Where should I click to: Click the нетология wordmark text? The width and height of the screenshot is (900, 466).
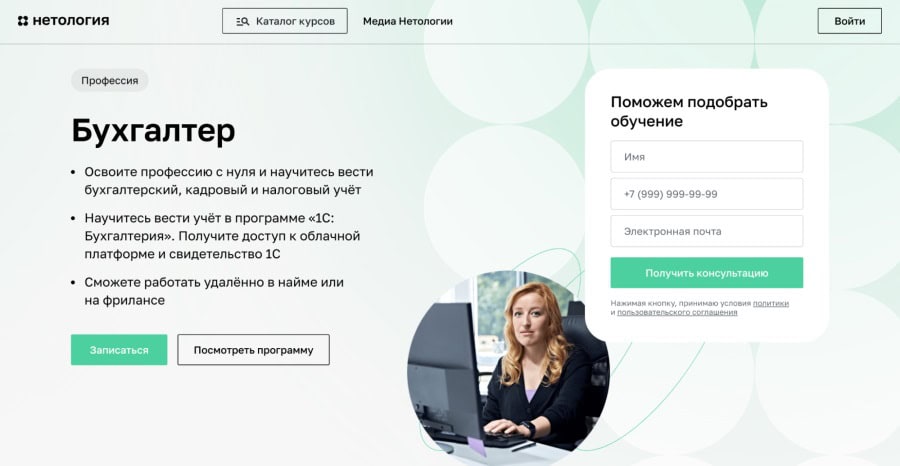pos(71,21)
